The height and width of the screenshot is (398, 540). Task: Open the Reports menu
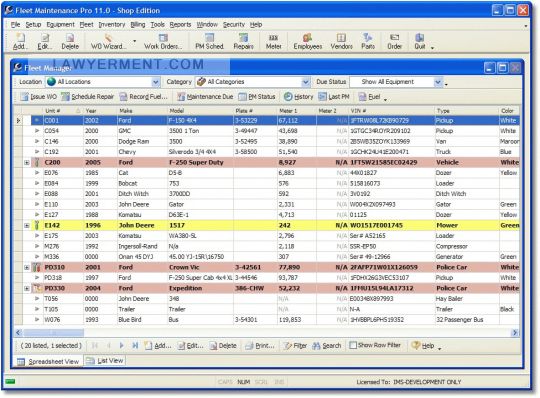click(180, 24)
